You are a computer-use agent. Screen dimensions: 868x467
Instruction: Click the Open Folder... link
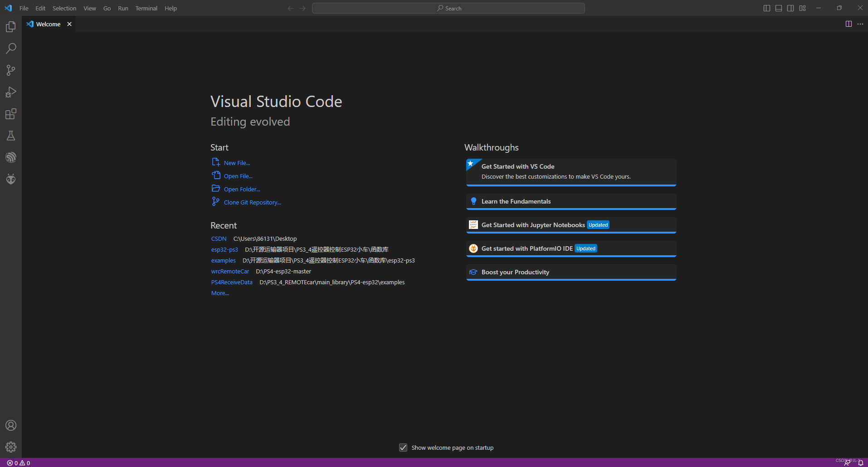click(242, 190)
